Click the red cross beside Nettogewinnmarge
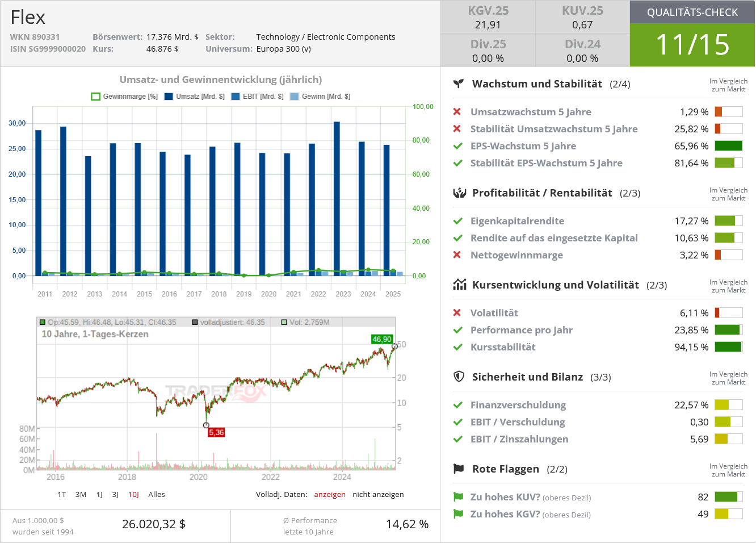 coord(457,255)
